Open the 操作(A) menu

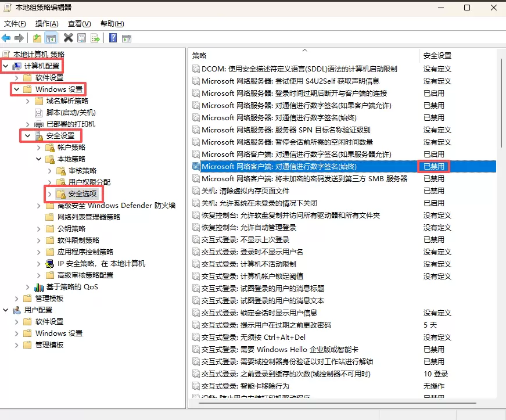point(46,24)
